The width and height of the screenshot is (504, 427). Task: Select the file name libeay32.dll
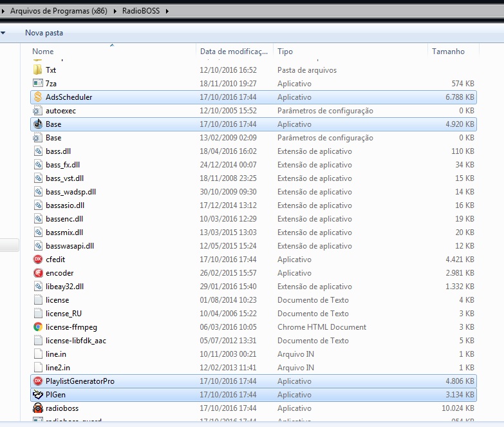64,287
